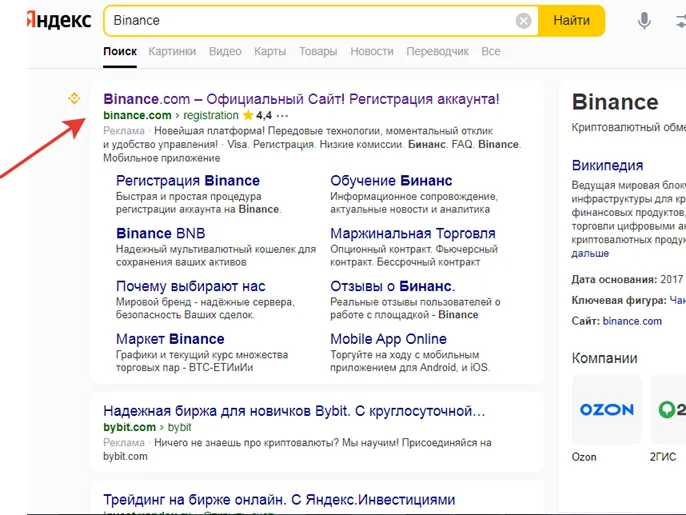686x515 pixels.
Task: Switch to the Видео tab
Action: click(225, 51)
